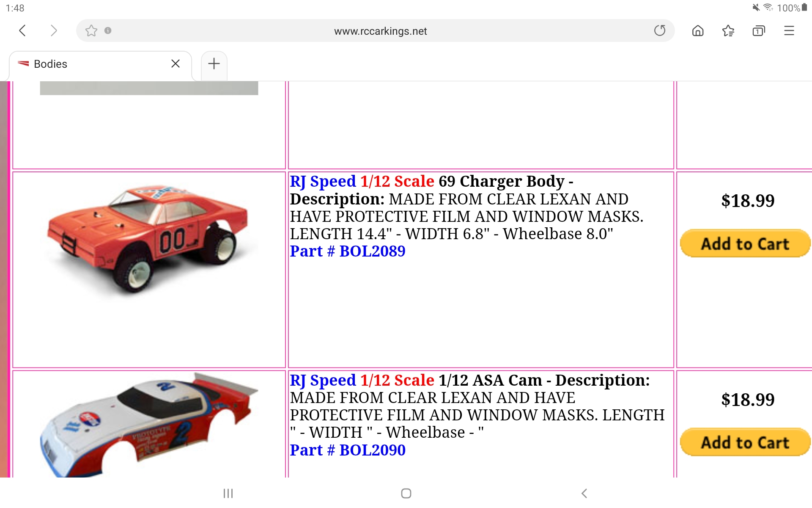Select "1/12 Scale" text in ASA Cam row
The image size is (812, 508).
[x=397, y=381]
